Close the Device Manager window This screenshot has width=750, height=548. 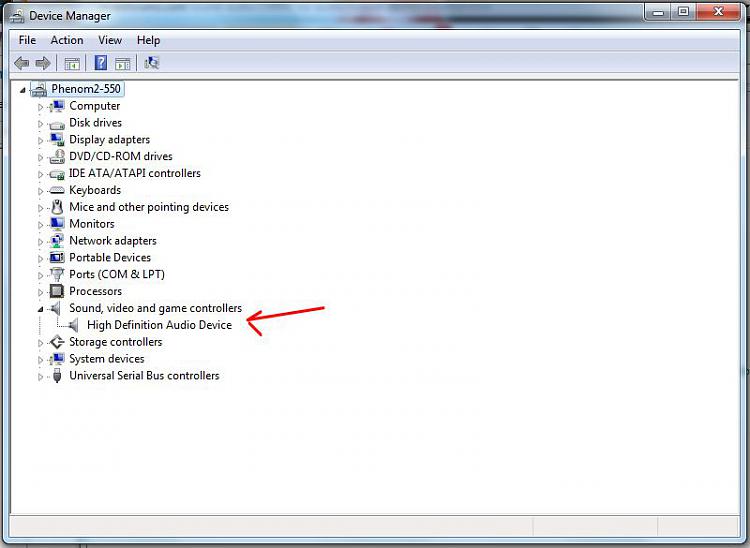point(718,12)
